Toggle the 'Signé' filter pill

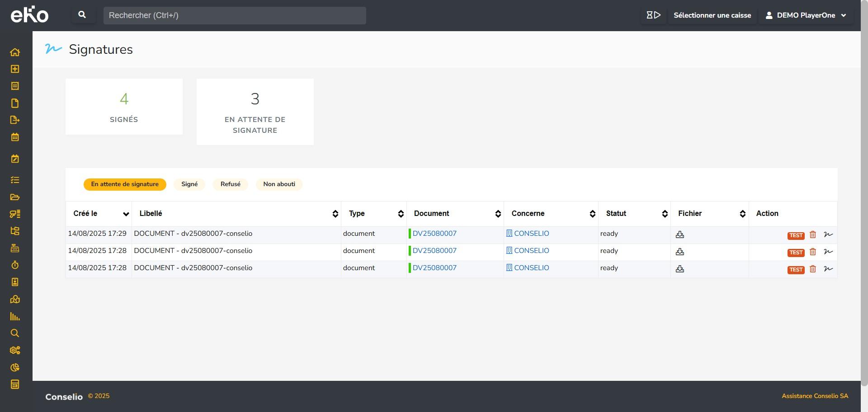coord(189,184)
